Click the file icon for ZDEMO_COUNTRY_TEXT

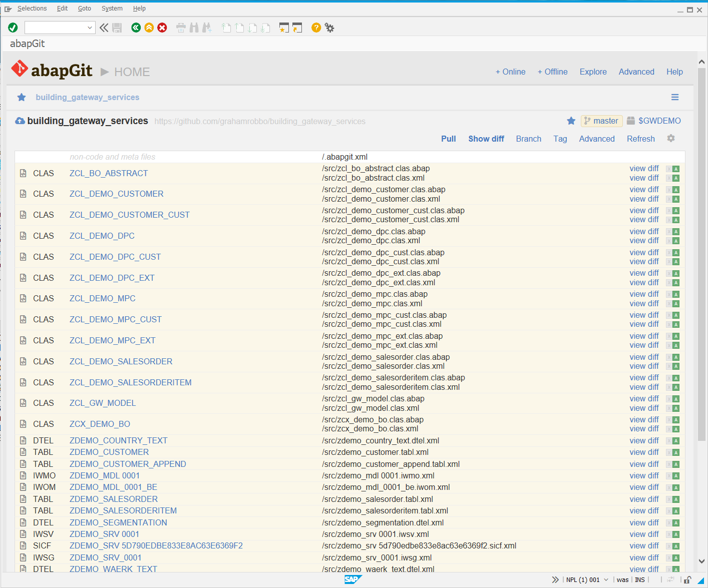click(23, 440)
